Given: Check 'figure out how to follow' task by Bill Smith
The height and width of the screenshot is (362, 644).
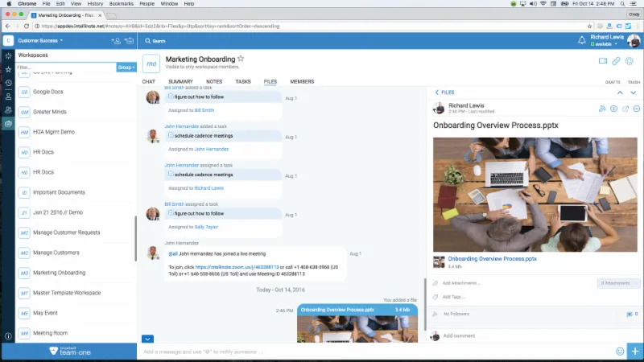Looking at the screenshot, I should [171, 97].
